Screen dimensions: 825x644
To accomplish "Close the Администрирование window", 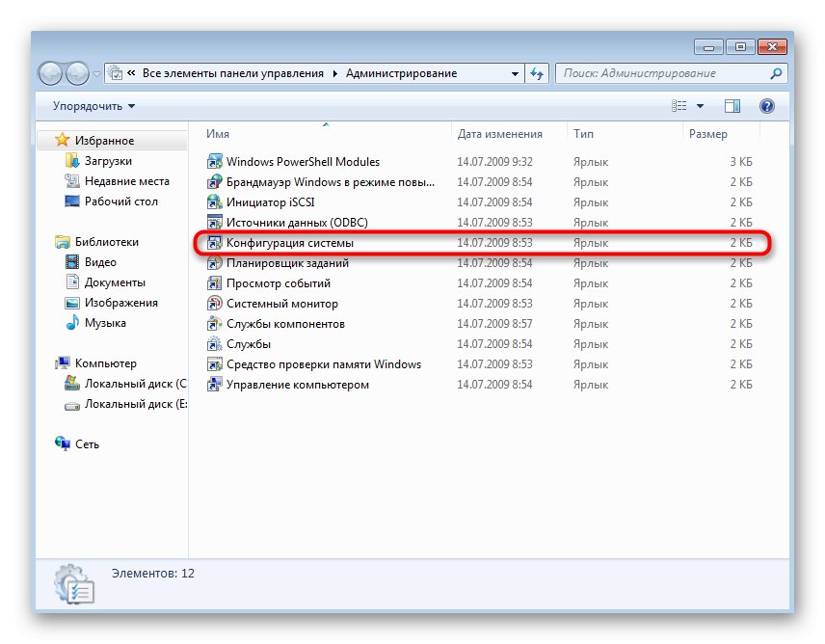I will [x=772, y=47].
